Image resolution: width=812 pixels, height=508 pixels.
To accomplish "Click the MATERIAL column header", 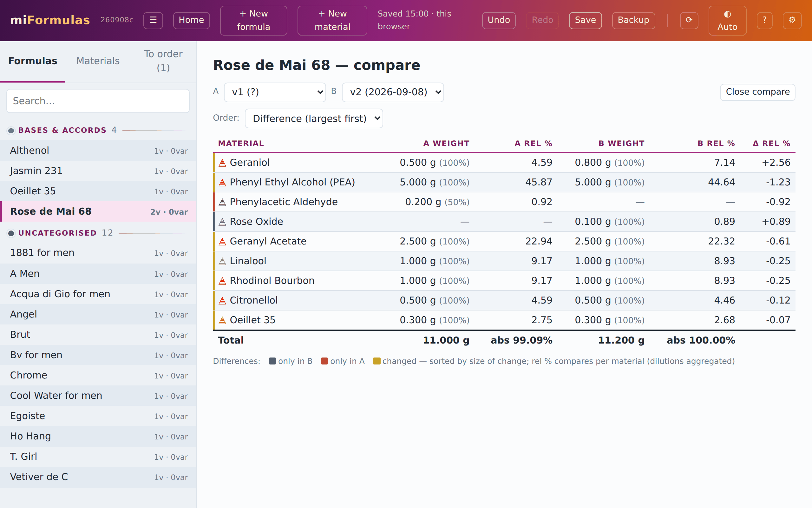I will coord(241,144).
